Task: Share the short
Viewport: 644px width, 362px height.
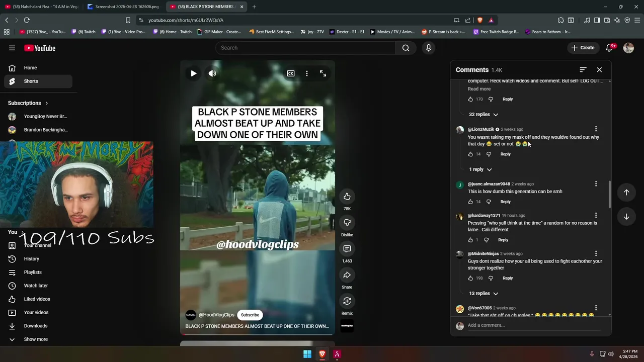Action: click(347, 275)
